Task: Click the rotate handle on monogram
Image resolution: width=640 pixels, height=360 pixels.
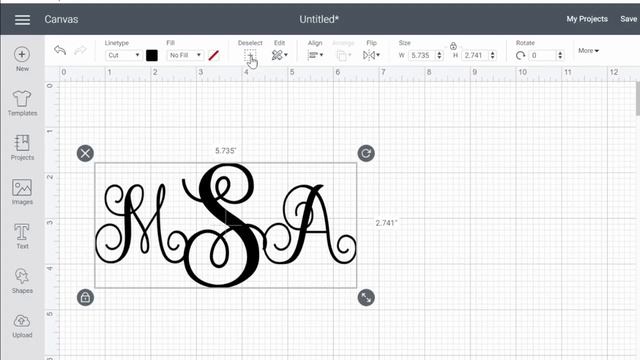Action: coord(366,153)
